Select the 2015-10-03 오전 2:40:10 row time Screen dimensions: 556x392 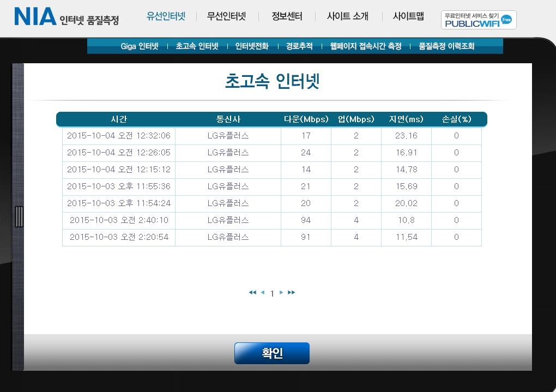(119, 220)
